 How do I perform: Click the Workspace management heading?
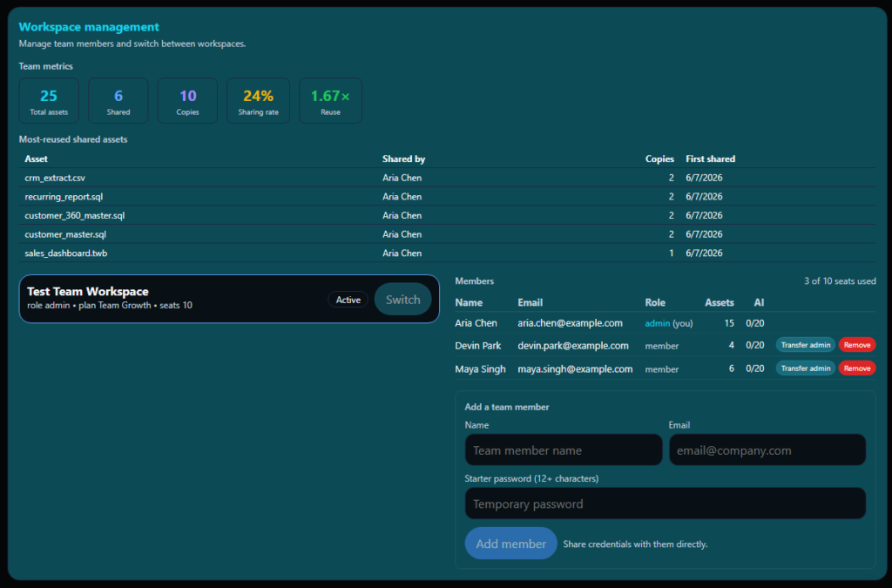click(x=89, y=27)
